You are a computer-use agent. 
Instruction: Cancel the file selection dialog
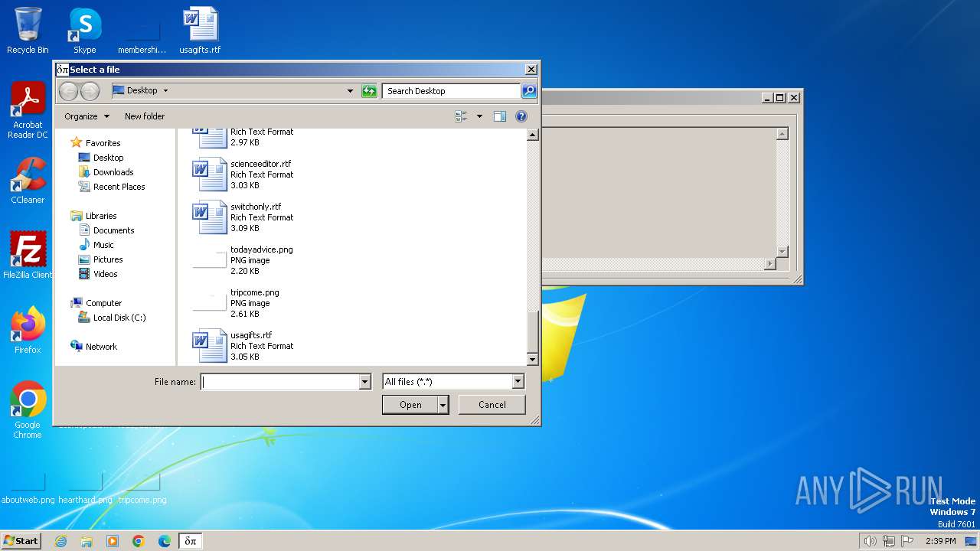click(492, 405)
